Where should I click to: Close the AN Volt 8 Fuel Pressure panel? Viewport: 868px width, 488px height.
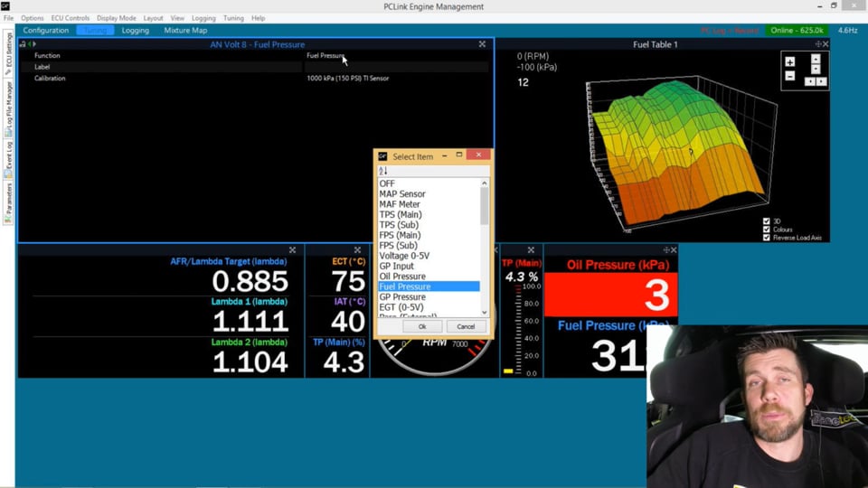[482, 44]
